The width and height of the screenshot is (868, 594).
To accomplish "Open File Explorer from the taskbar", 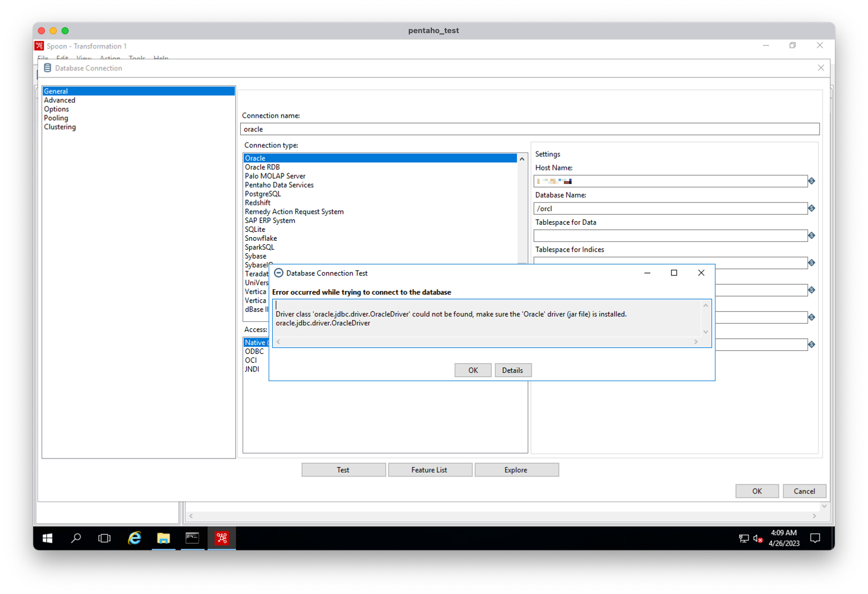I will 163,538.
